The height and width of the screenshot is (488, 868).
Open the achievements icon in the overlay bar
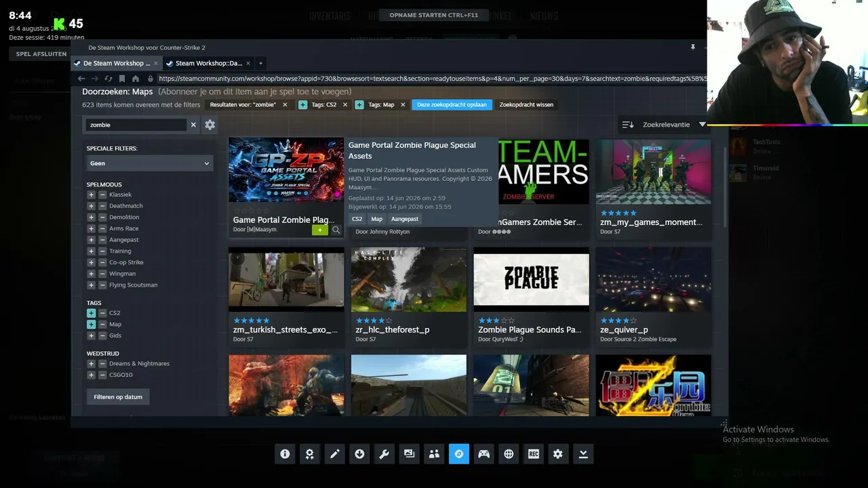coord(310,454)
